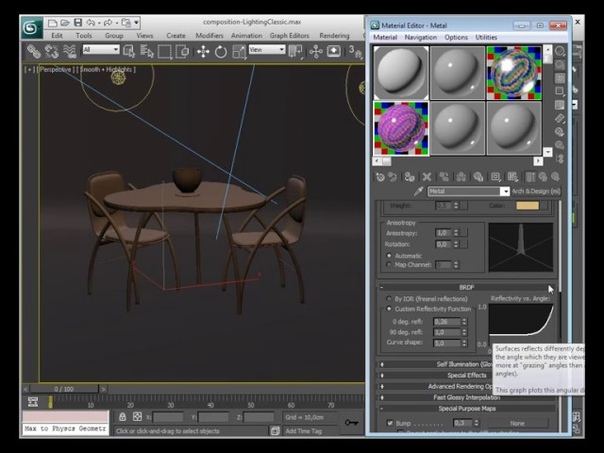Click the 0 / 100 time slider
Image resolution: width=604 pixels, height=453 pixels.
click(x=64, y=389)
